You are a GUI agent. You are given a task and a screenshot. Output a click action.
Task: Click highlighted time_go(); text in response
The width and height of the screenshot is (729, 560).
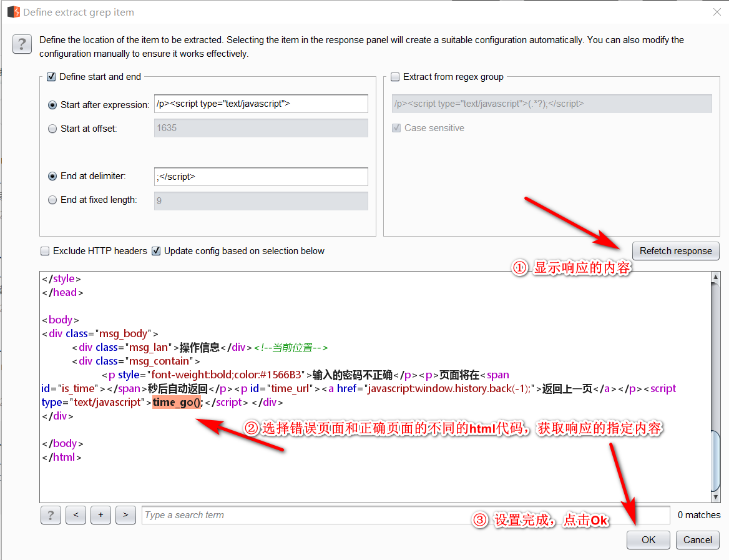178,402
